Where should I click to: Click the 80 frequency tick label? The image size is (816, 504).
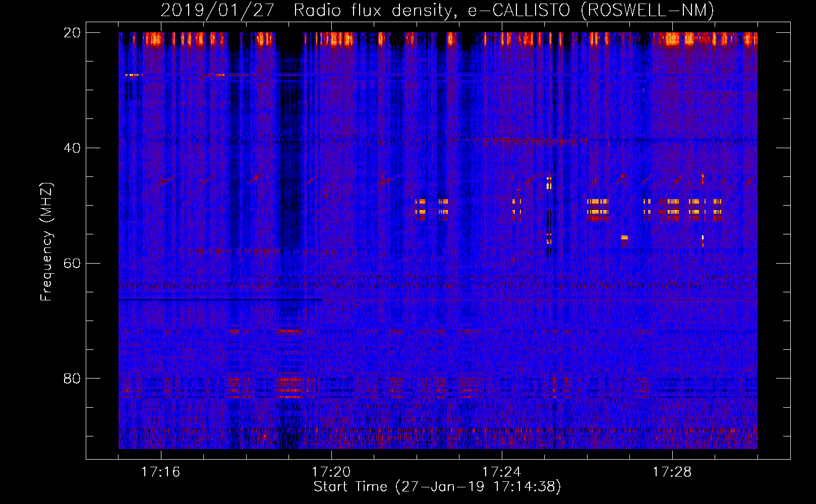(72, 379)
